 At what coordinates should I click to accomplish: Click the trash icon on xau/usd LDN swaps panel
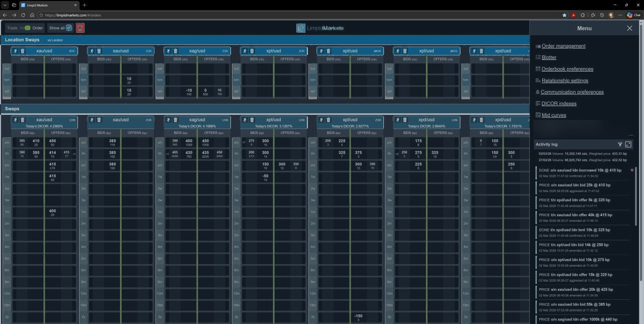[x=22, y=120]
